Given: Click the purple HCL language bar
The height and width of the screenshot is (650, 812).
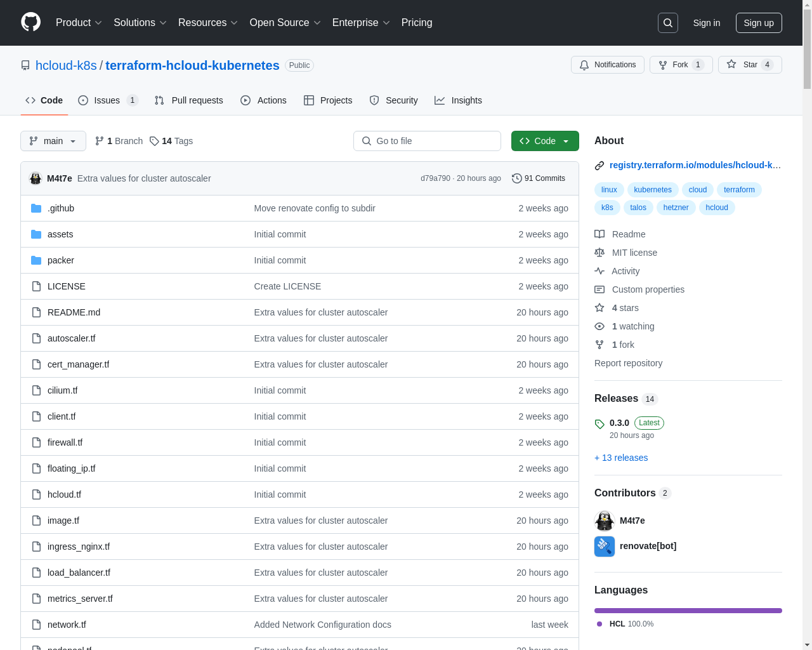Looking at the screenshot, I should pyautogui.click(x=688, y=611).
